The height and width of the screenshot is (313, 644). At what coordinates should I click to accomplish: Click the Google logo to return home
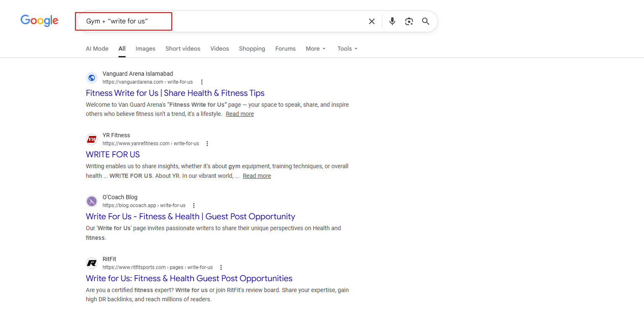tap(39, 21)
